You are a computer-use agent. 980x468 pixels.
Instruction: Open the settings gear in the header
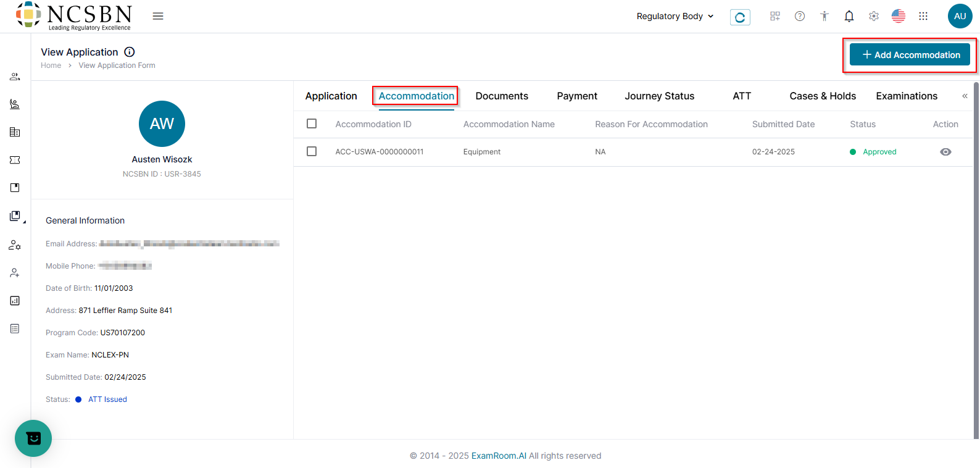click(x=874, y=16)
